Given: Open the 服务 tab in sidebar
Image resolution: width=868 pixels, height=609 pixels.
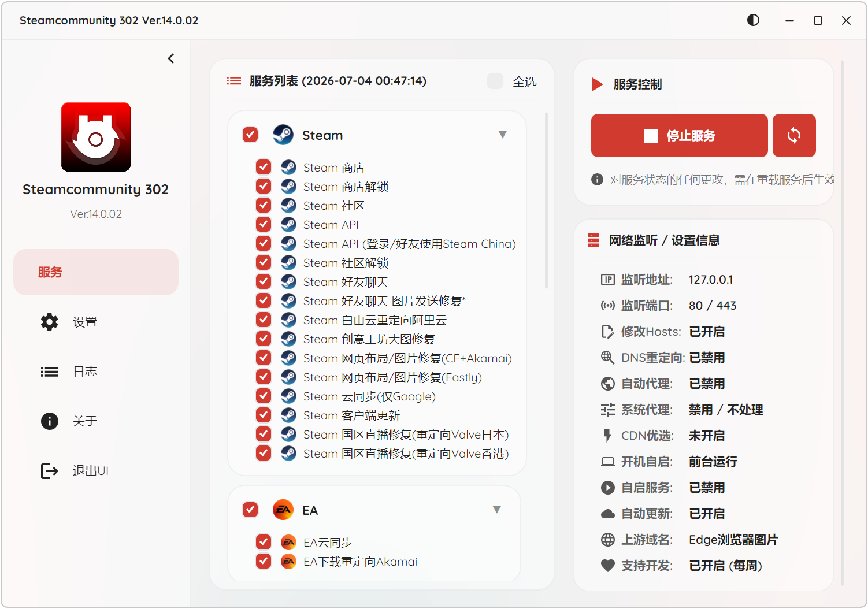Looking at the screenshot, I should [x=96, y=272].
